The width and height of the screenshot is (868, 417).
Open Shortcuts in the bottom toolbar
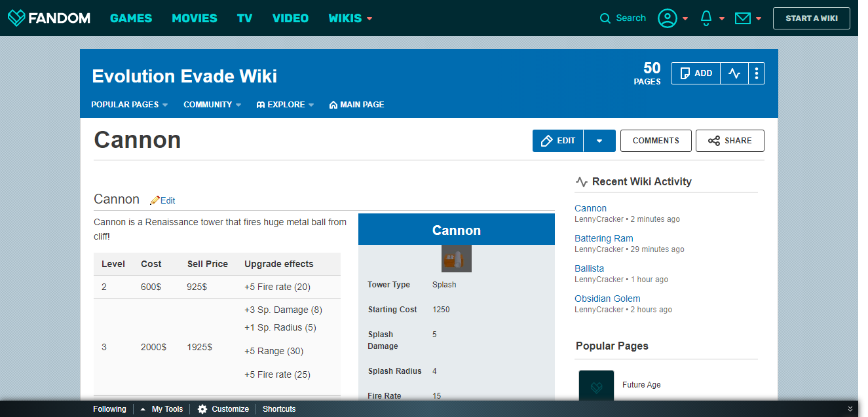click(279, 409)
